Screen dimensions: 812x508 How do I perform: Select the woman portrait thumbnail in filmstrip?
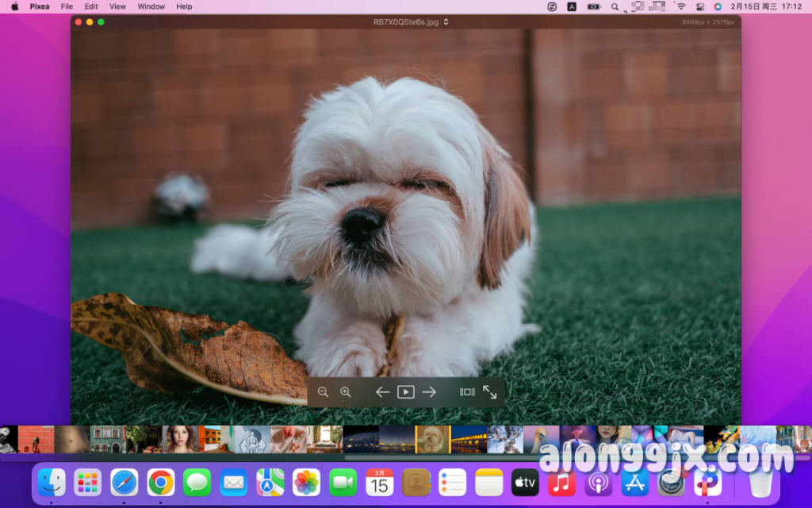(180, 439)
